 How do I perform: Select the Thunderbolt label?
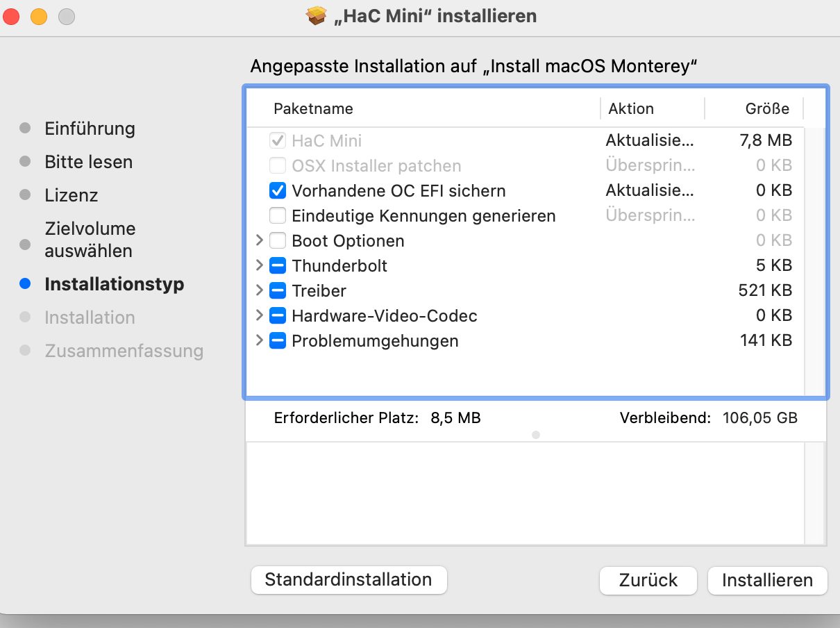point(339,266)
